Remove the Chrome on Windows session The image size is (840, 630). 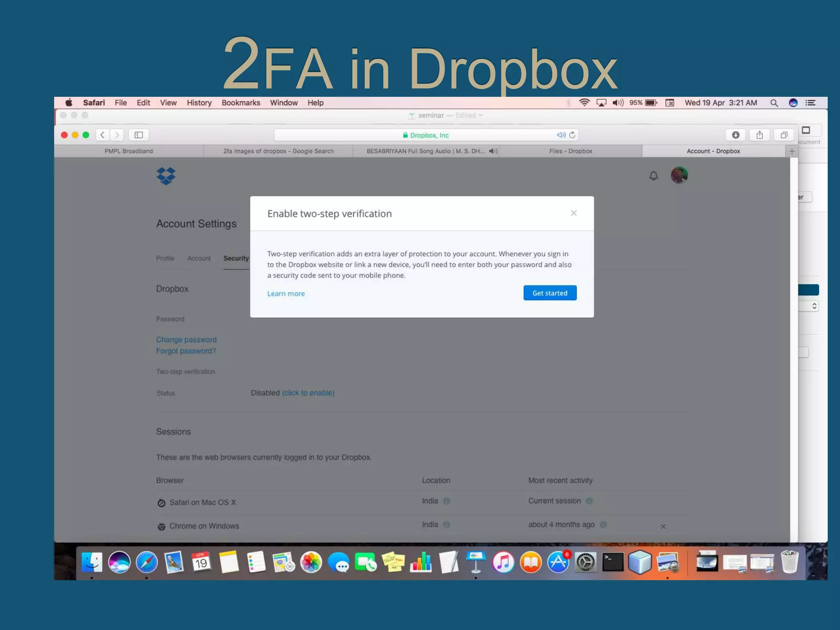click(663, 526)
